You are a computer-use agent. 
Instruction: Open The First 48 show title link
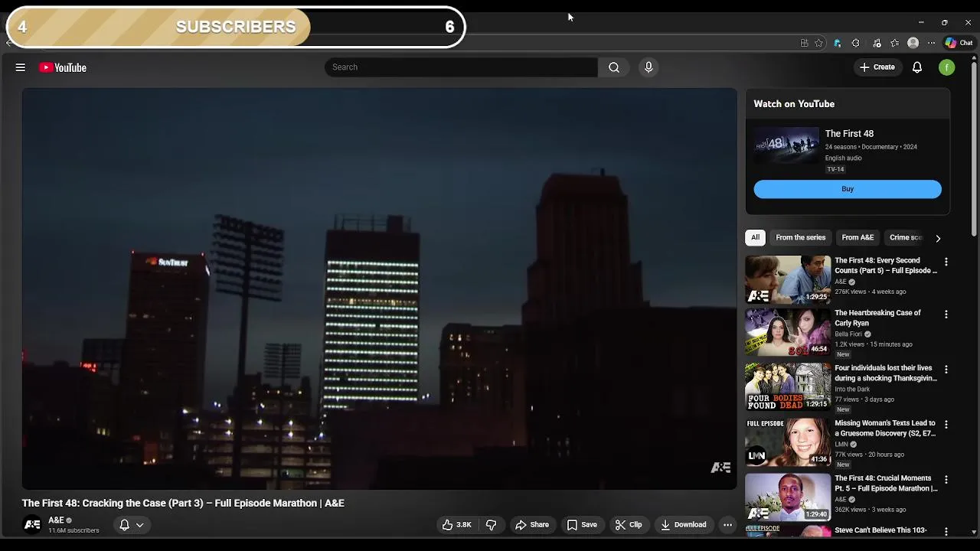point(849,134)
